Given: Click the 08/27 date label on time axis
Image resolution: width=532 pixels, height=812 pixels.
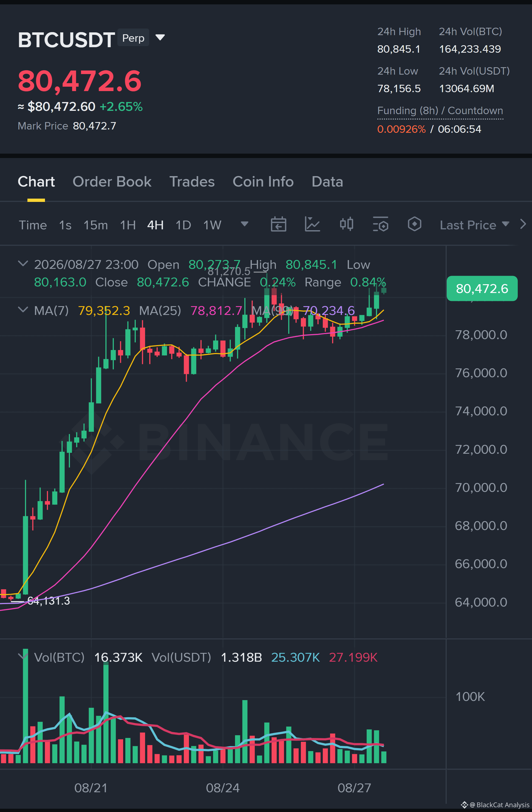Looking at the screenshot, I should [354, 788].
